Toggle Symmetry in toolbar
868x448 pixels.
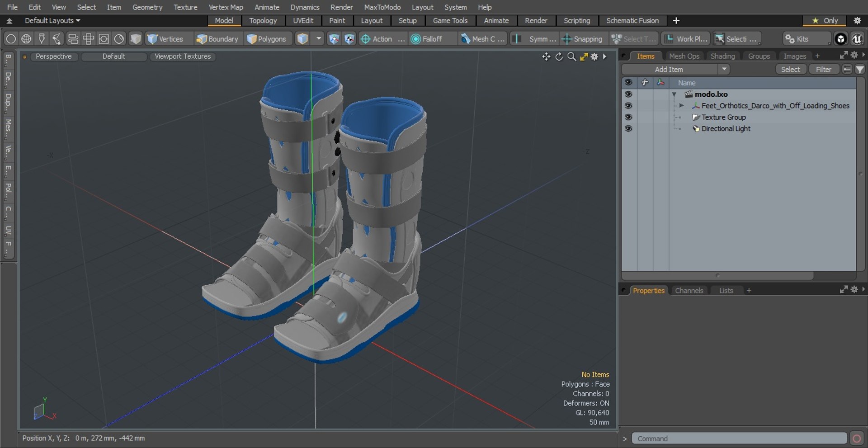click(x=535, y=39)
